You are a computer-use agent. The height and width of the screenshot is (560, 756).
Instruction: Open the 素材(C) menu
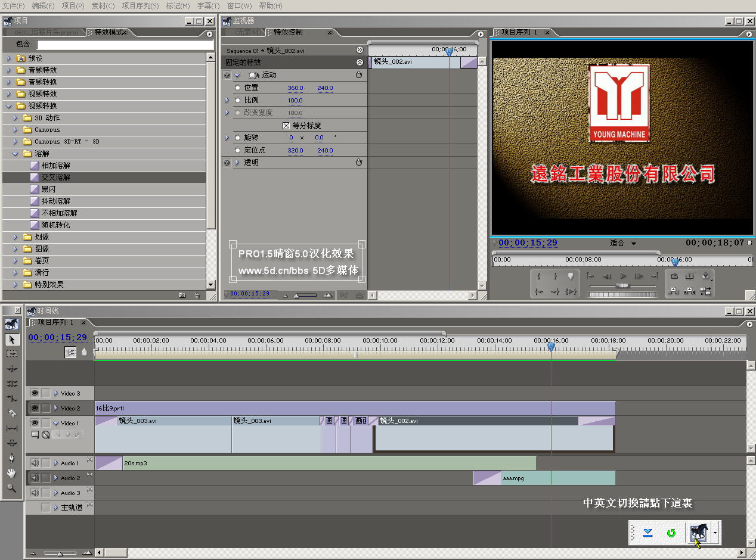pyautogui.click(x=103, y=5)
